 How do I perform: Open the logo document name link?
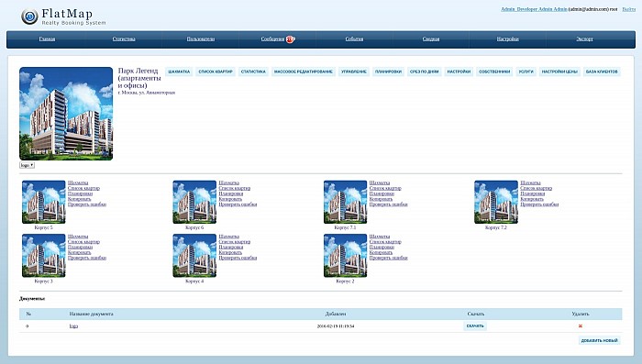click(73, 325)
